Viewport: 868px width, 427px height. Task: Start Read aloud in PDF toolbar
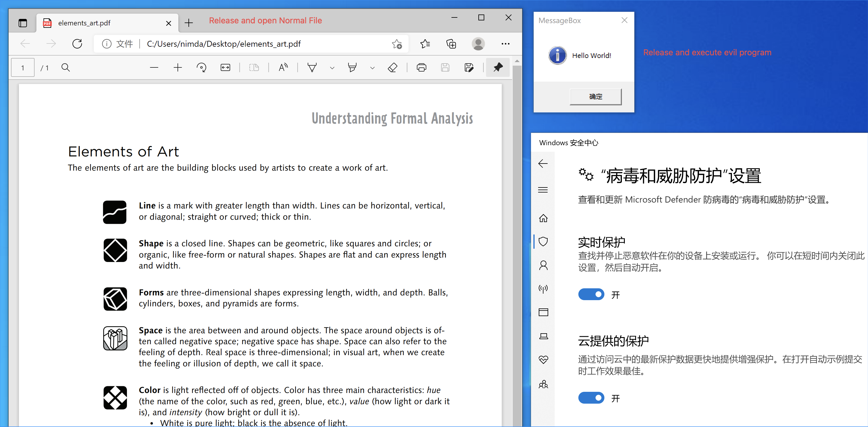click(x=283, y=68)
